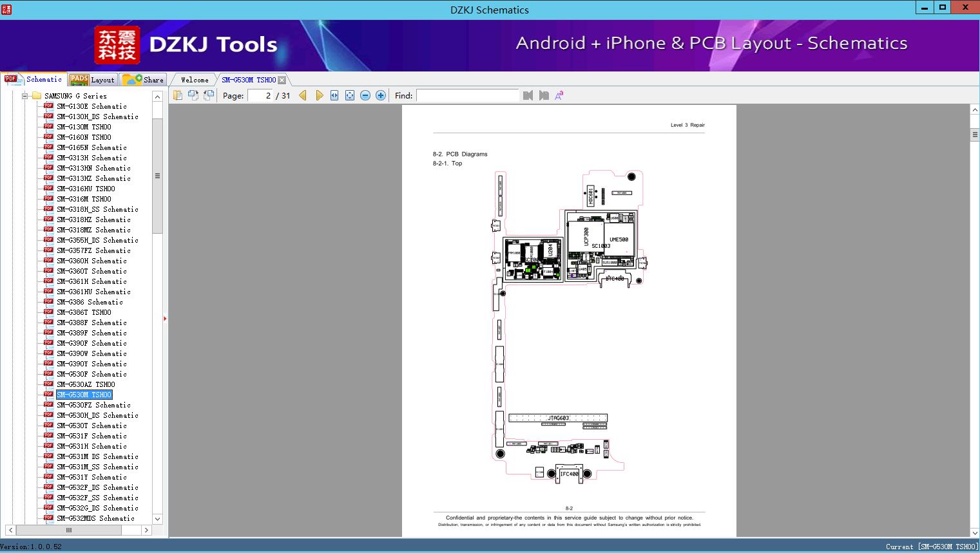Open SM-G390W Schematic in tree
The image size is (980, 553).
[x=91, y=353]
